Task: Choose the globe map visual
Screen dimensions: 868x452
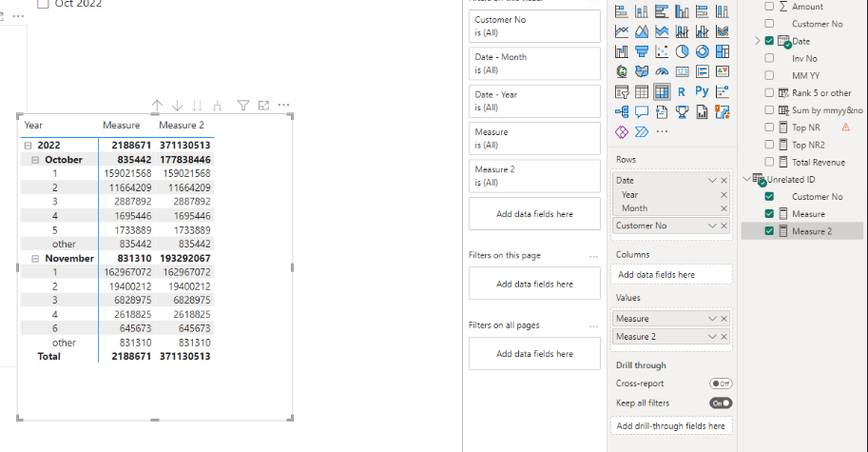Action: click(x=621, y=71)
